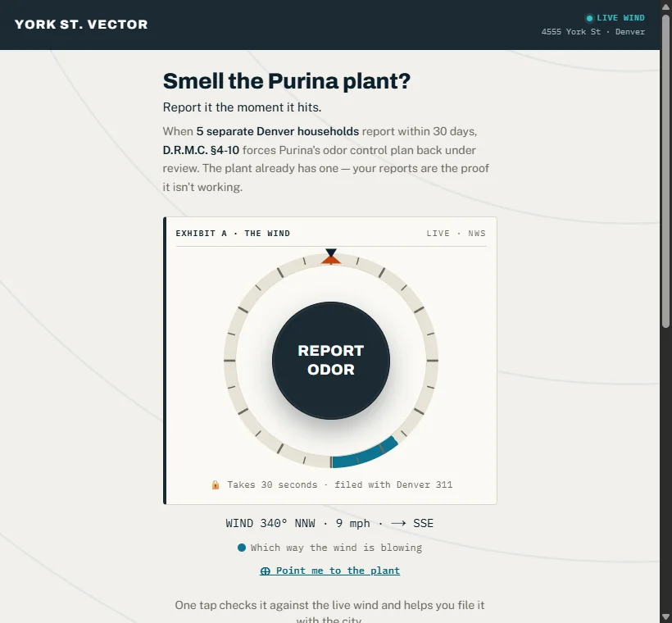Click the page vertical scrollbar thumb
This screenshot has height=623, width=672.
coord(665,171)
